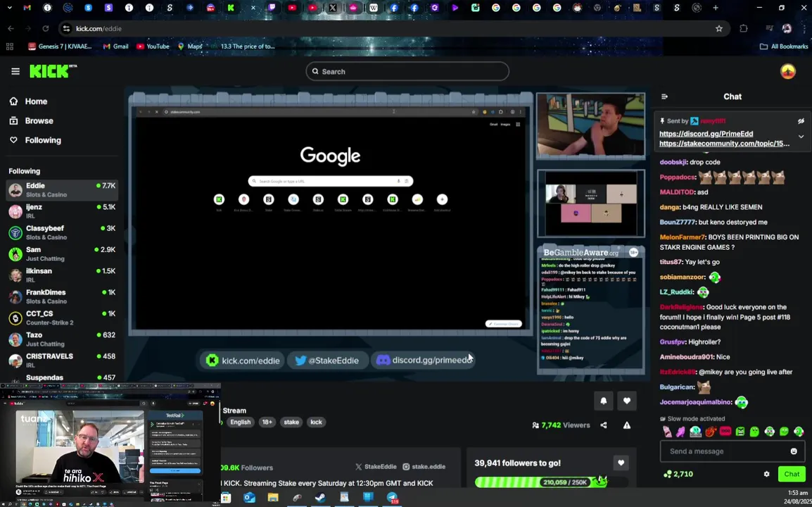Select ilkinsan channel in the Following list

pos(62,275)
